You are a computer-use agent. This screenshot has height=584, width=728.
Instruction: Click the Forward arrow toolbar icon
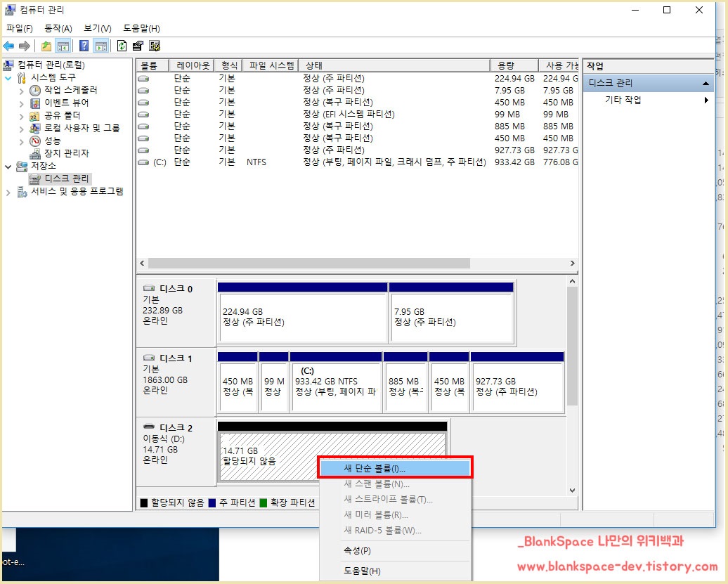25,46
